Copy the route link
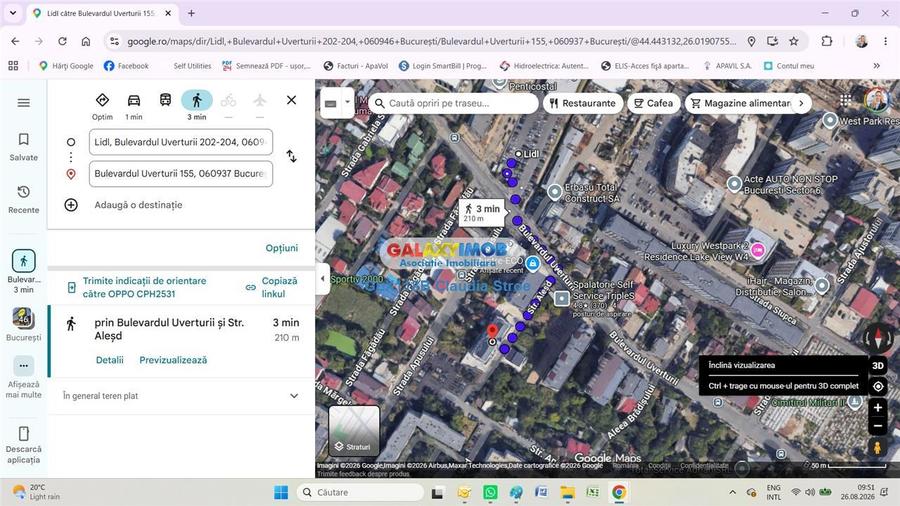The width and height of the screenshot is (900, 506). [x=273, y=287]
